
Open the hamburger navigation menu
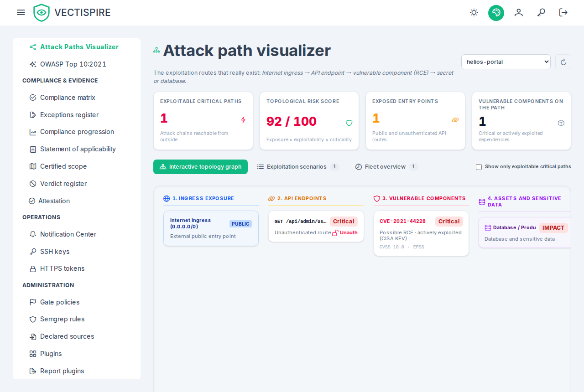point(21,12)
